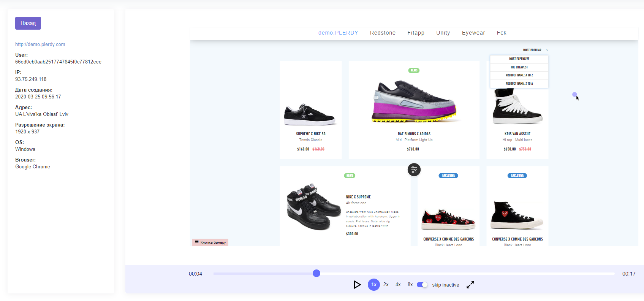The height and width of the screenshot is (301, 644).
Task: Click the play button in the player
Action: pos(357,285)
